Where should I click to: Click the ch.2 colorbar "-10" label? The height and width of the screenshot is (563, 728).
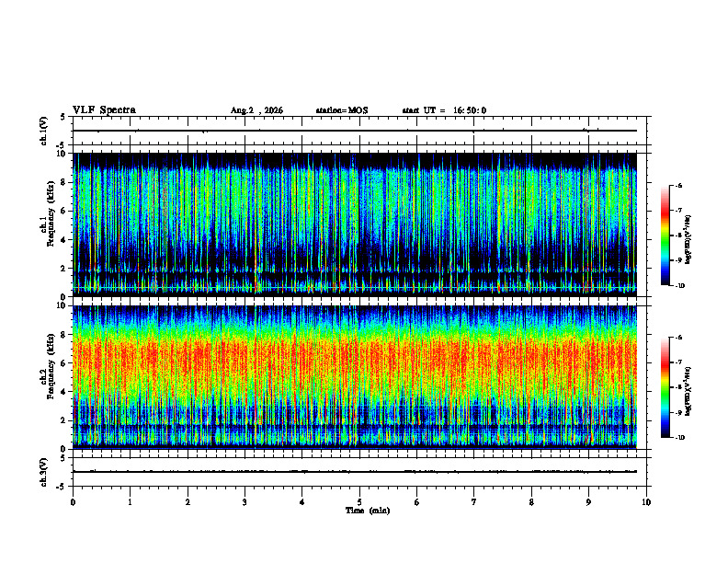pos(680,438)
